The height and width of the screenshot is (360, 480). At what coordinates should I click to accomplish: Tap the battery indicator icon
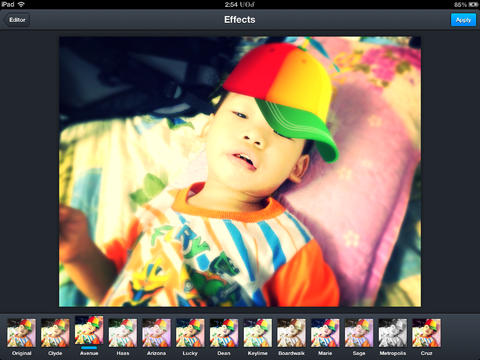(x=473, y=5)
